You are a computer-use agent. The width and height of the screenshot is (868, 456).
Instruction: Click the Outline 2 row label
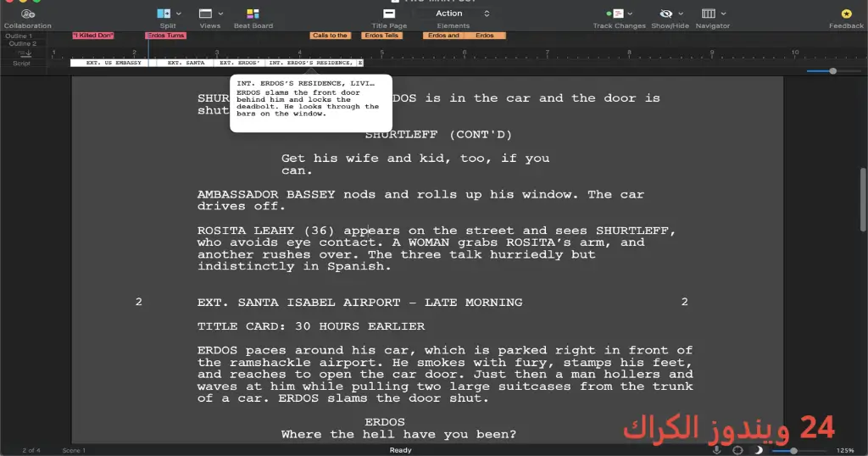(x=22, y=44)
